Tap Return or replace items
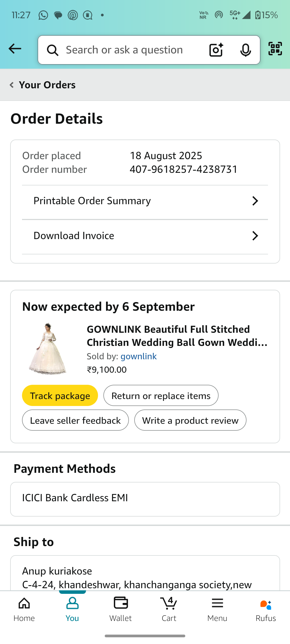Image resolution: width=290 pixels, height=644 pixels. tap(161, 396)
